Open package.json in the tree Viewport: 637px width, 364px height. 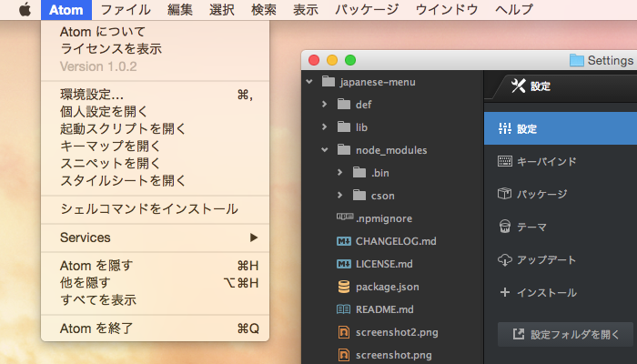pos(388,287)
